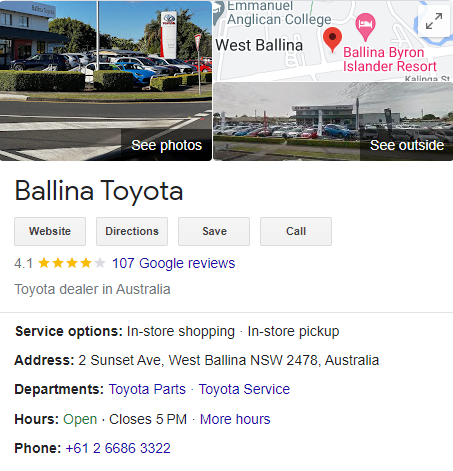Open the See outside street view thumbnail
Viewport: 453px width, 471px height.
tap(333, 121)
